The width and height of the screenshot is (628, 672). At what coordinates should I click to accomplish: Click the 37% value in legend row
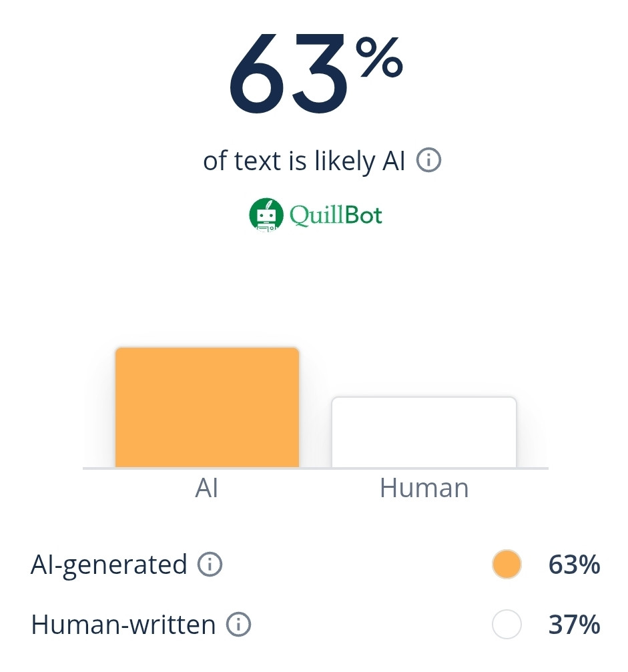574,625
